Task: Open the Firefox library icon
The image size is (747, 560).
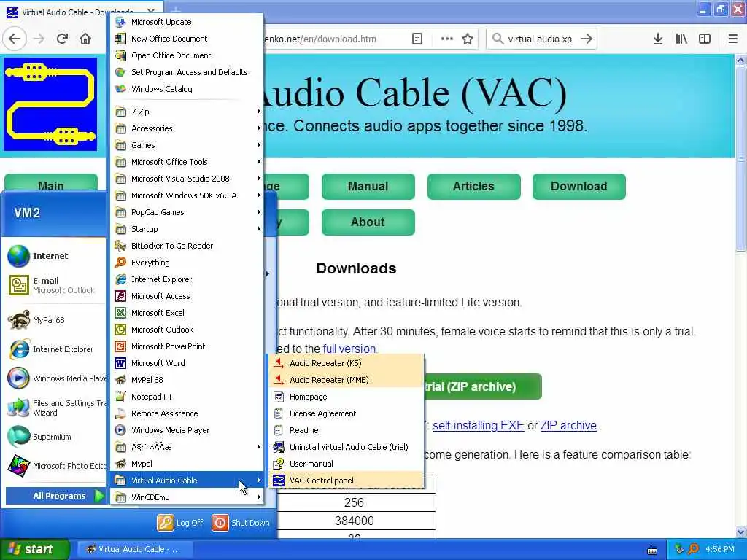Action: (681, 39)
